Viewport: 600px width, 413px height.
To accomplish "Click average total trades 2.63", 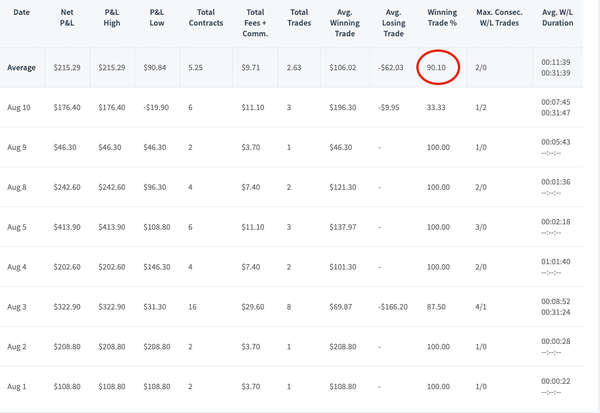I will pyautogui.click(x=294, y=68).
